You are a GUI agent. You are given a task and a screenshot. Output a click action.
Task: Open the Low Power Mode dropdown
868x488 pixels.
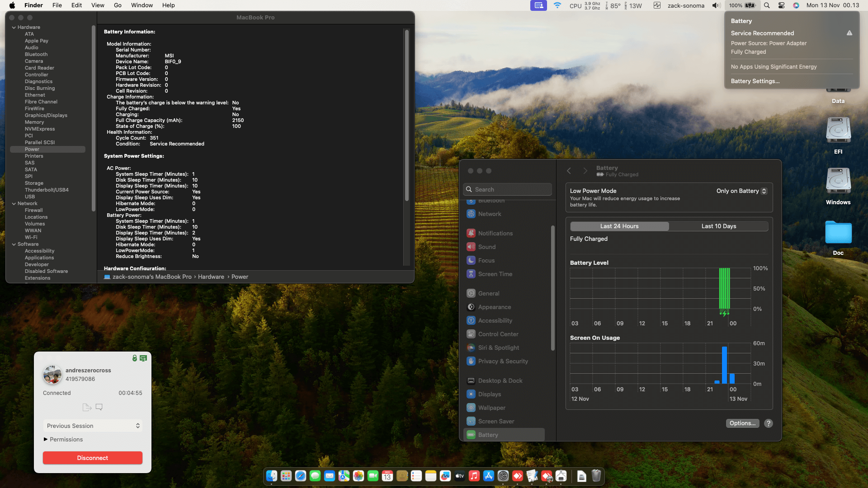pyautogui.click(x=741, y=191)
